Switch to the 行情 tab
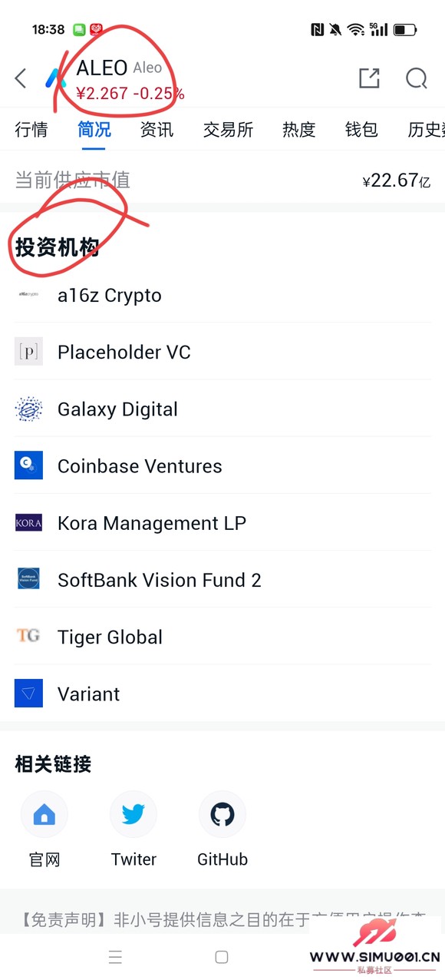 point(31,130)
